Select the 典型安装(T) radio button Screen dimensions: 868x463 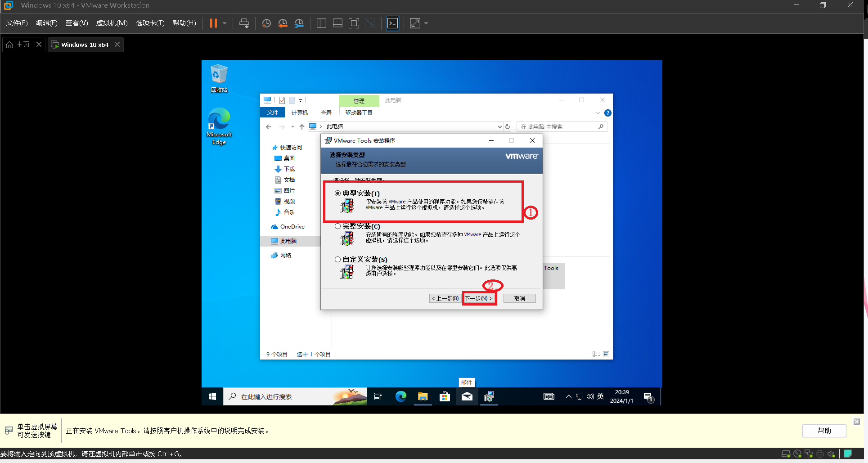337,193
